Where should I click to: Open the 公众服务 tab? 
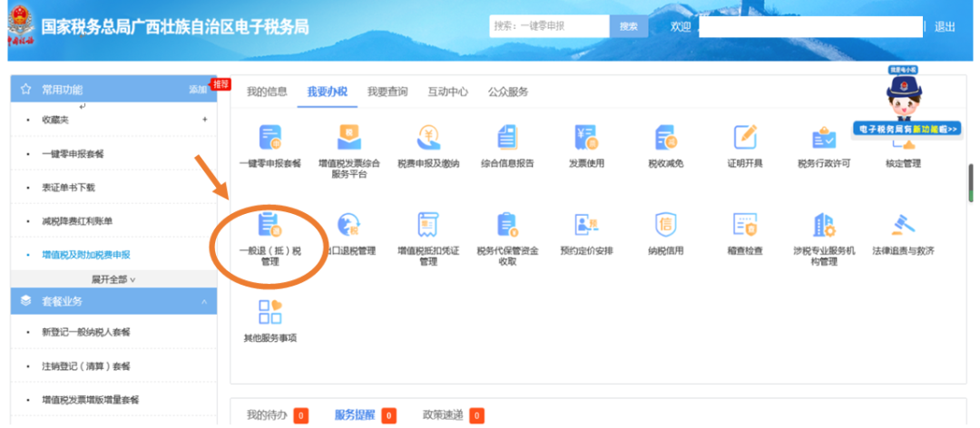[508, 92]
